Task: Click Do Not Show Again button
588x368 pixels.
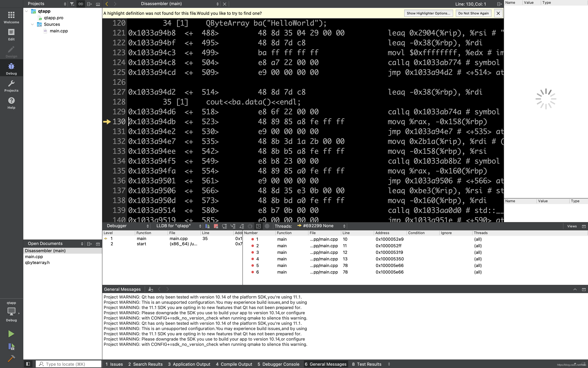Action: tap(473, 13)
